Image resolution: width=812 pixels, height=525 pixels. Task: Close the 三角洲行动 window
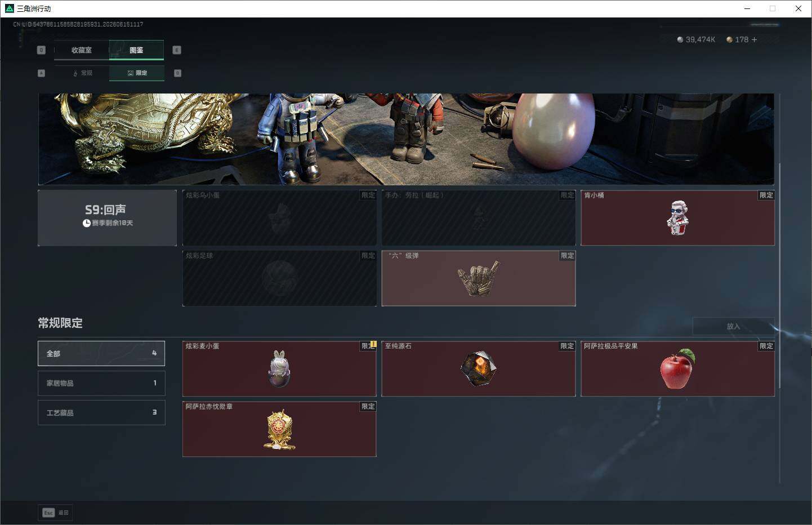point(798,8)
